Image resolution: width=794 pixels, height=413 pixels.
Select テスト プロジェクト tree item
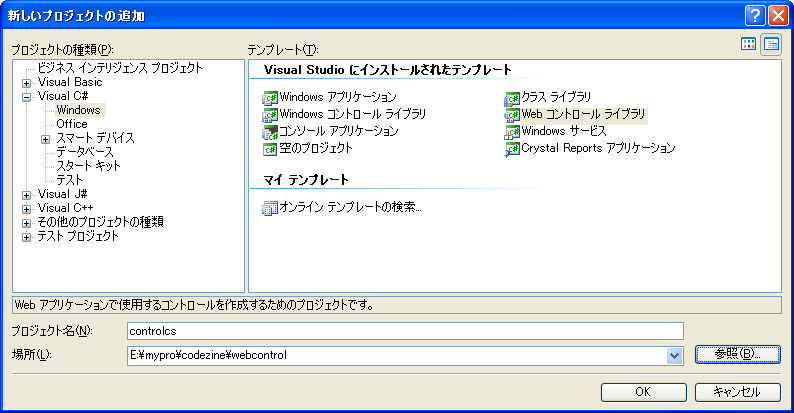point(78,236)
